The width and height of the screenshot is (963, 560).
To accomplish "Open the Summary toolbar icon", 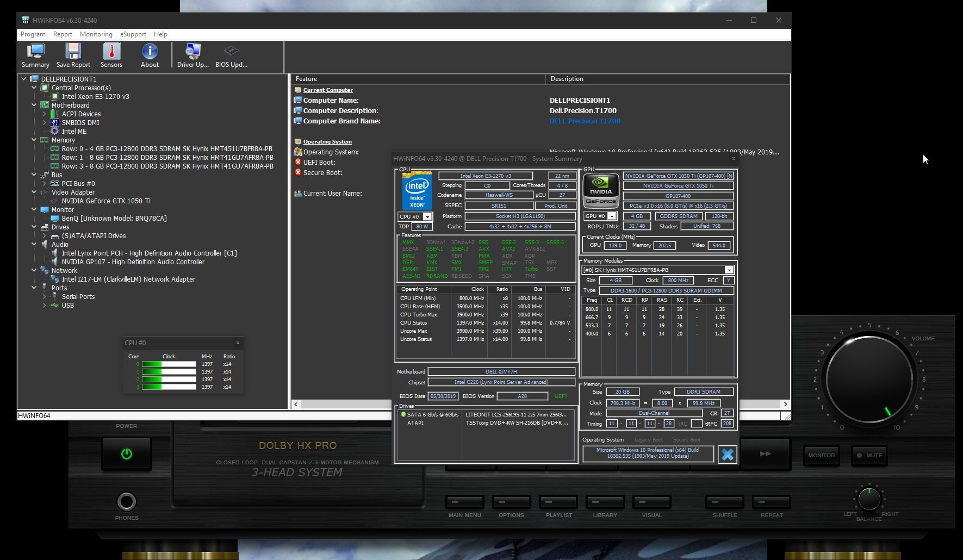I will [35, 56].
